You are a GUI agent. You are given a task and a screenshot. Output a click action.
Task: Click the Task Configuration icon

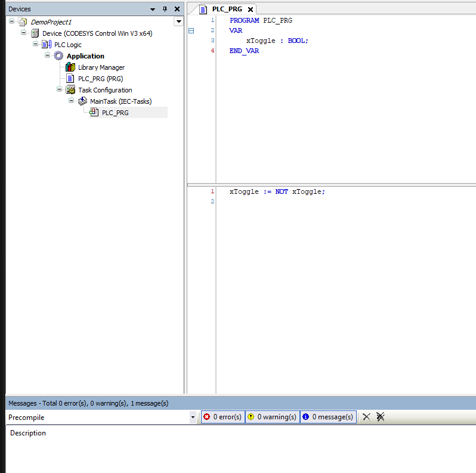(70, 90)
